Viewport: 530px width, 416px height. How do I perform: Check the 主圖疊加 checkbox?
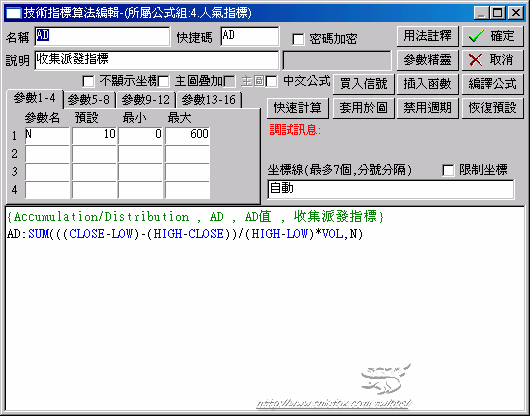click(163, 81)
